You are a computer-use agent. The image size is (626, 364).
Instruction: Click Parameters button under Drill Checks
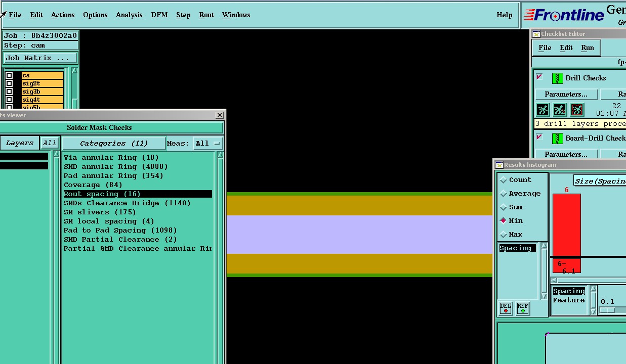point(566,94)
